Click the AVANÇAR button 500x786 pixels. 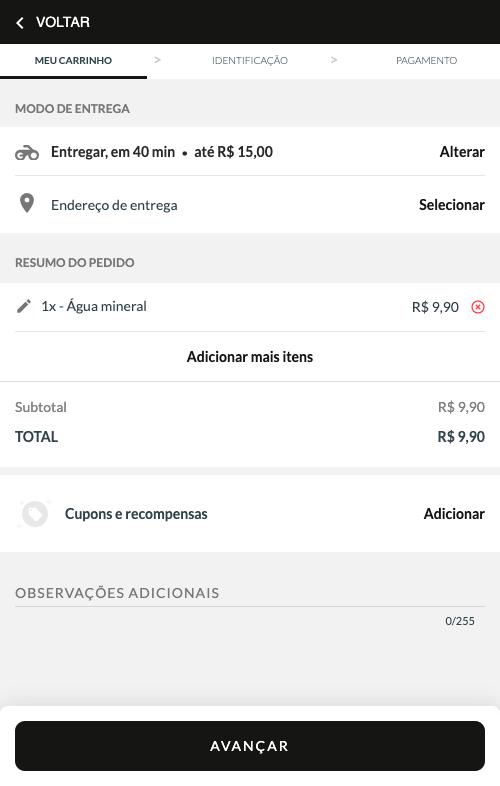(250, 746)
